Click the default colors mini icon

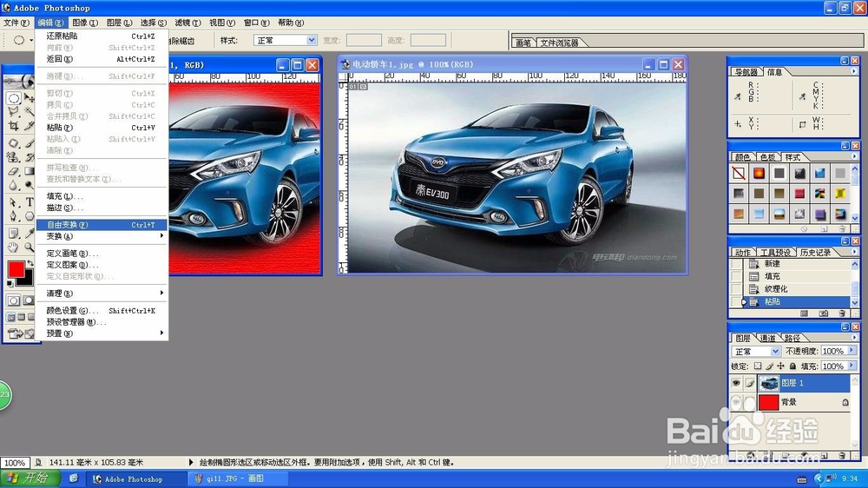coord(10,284)
